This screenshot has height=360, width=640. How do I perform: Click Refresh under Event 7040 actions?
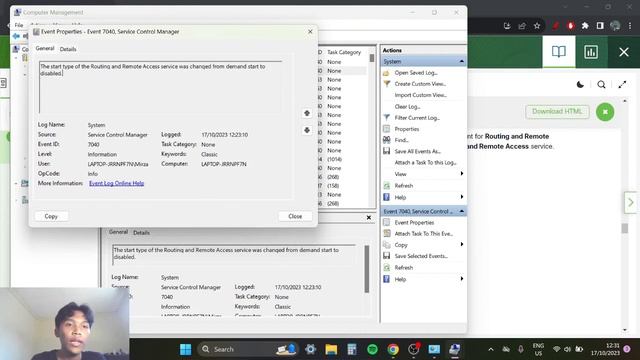pyautogui.click(x=404, y=268)
